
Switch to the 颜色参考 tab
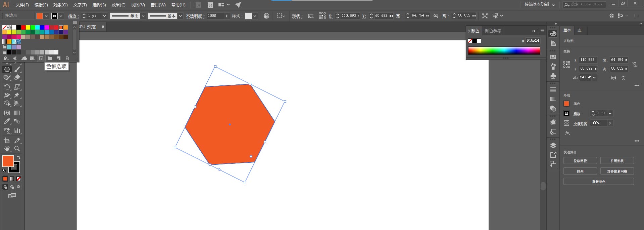[x=493, y=31]
